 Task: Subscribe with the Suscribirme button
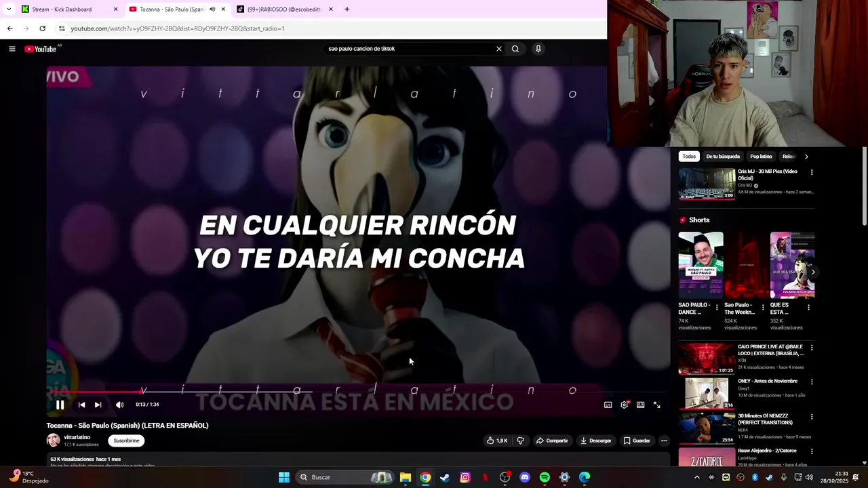pyautogui.click(x=126, y=441)
